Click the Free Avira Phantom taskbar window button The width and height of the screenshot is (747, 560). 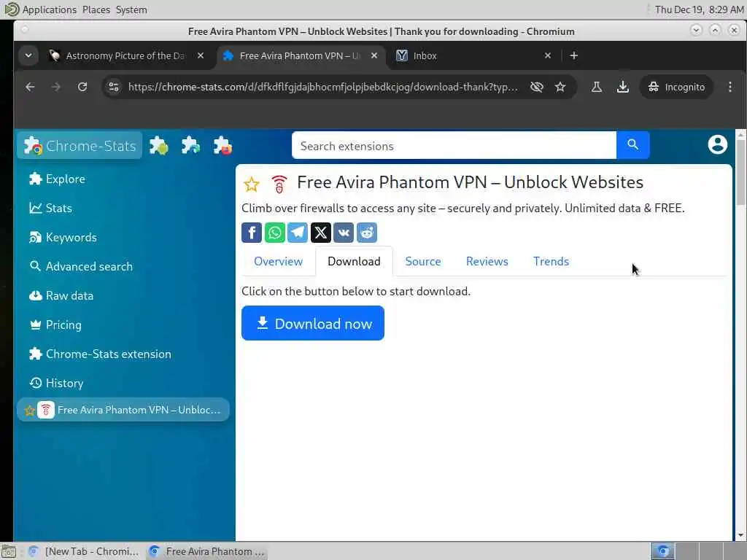pos(206,551)
